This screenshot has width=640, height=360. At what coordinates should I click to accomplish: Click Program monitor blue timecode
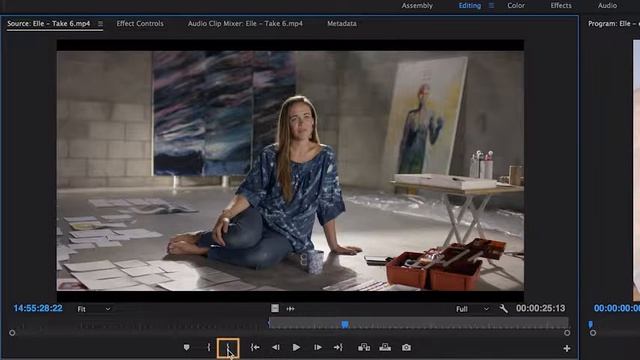tap(616, 308)
